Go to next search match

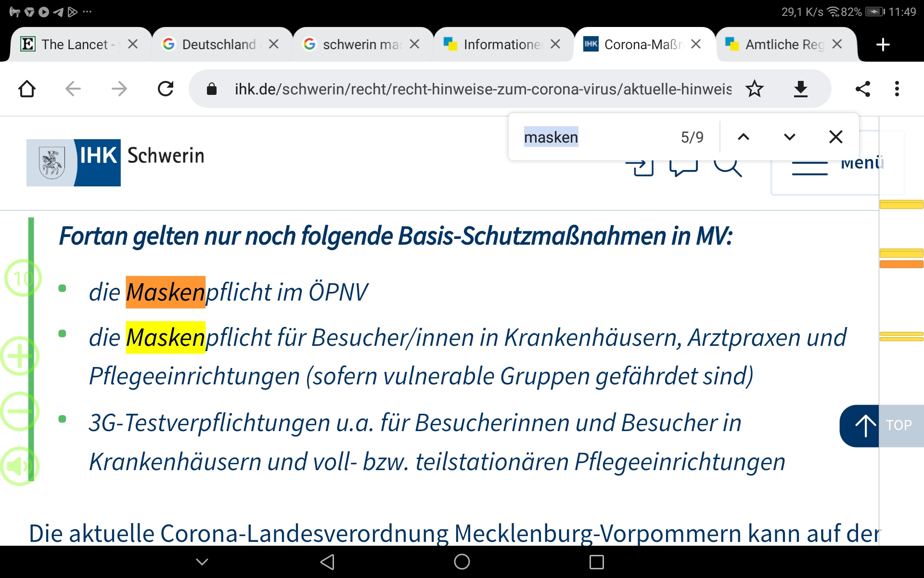pos(789,137)
